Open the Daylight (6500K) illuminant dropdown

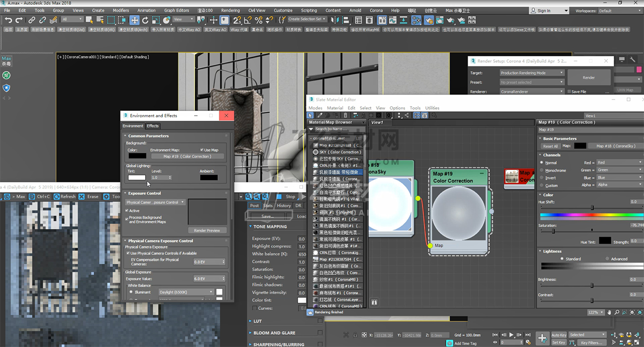(x=186, y=292)
